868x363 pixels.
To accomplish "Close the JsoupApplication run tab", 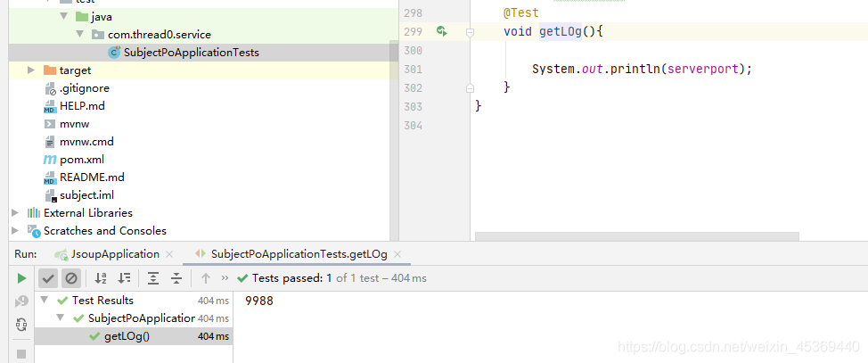I will [170, 254].
